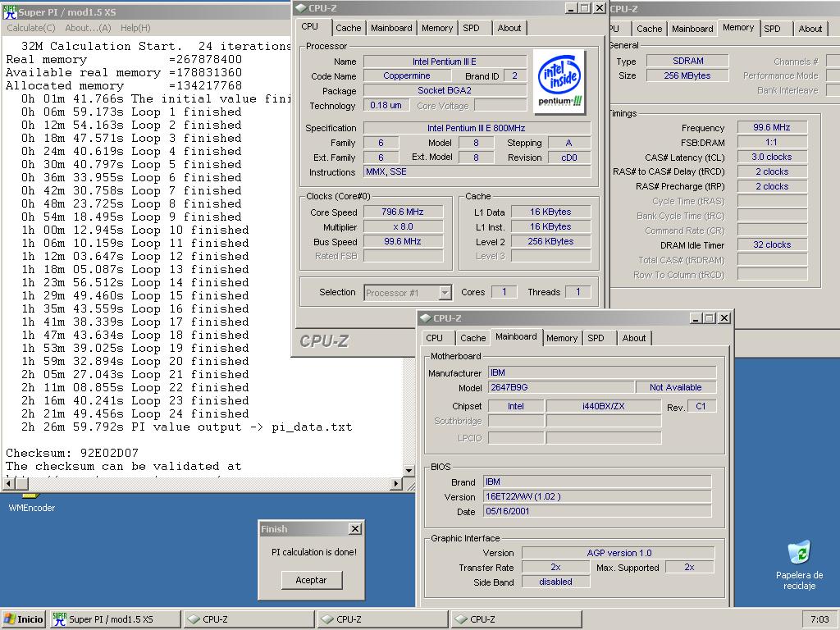The image size is (840, 630).
Task: Click the Super PI horizontal scrollbar right arrow
Action: click(395, 483)
